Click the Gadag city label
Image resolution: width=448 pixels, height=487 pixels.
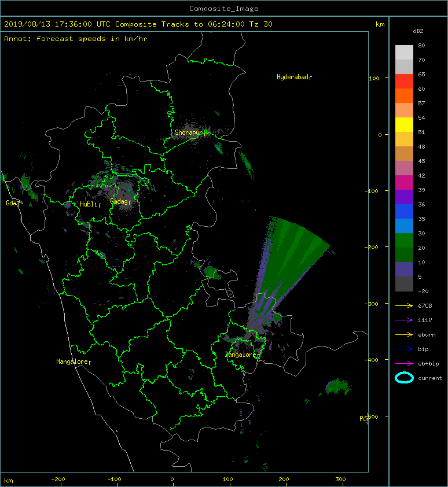(120, 202)
